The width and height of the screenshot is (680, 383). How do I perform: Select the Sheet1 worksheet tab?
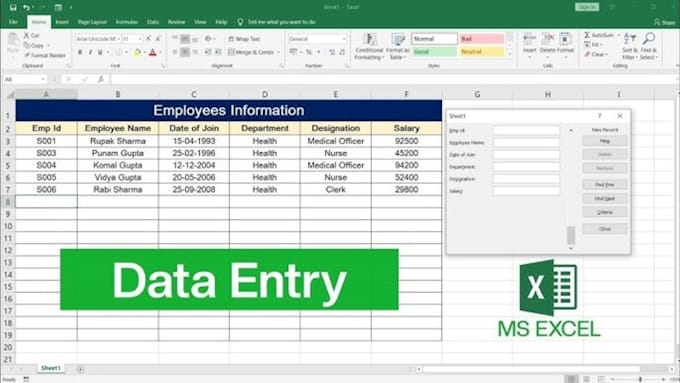click(51, 368)
